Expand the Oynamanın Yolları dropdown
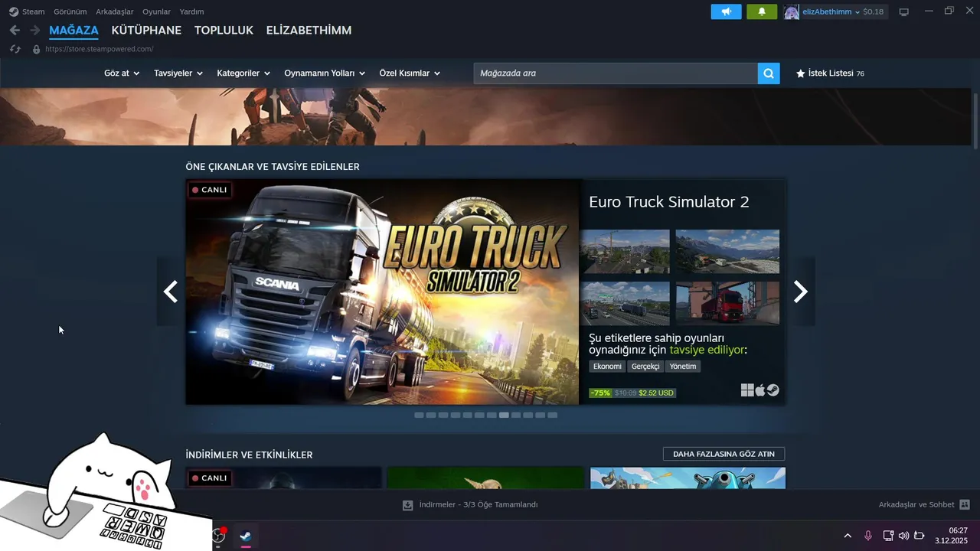 tap(325, 73)
